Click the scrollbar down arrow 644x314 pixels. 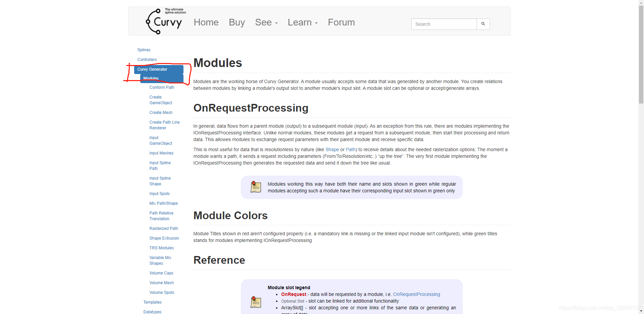641,311
